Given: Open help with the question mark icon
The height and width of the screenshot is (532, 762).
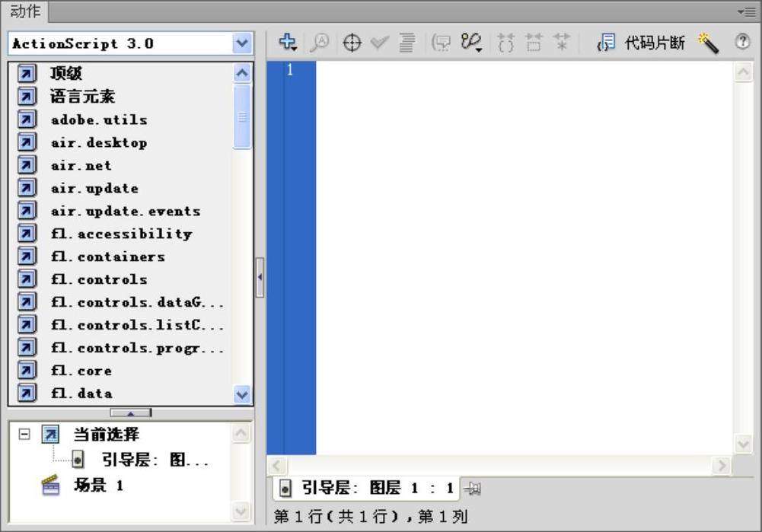Looking at the screenshot, I should click(x=742, y=42).
